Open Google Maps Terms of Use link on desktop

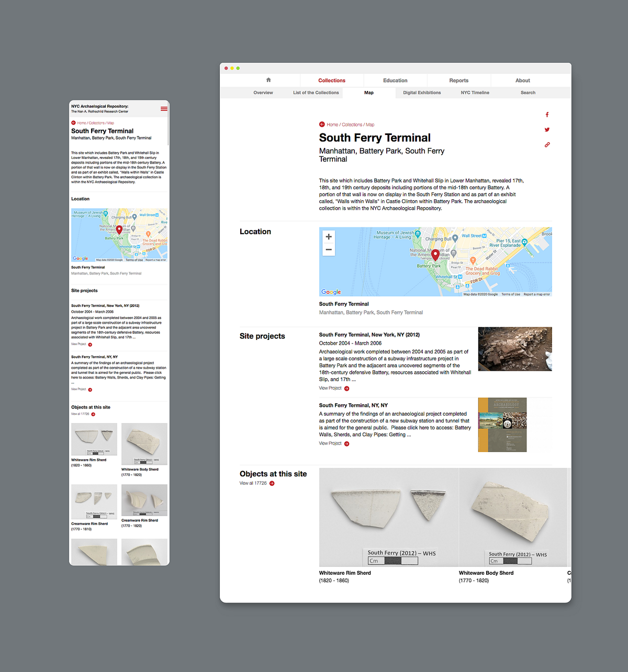(x=510, y=294)
